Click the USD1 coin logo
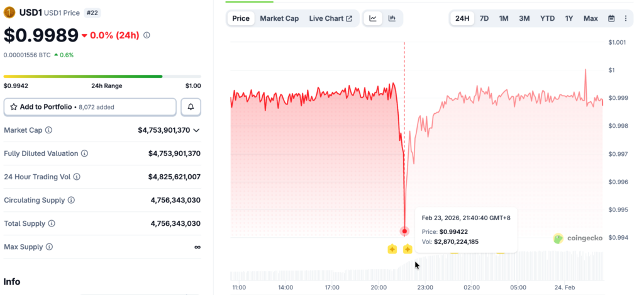644x295 pixels. click(x=9, y=12)
